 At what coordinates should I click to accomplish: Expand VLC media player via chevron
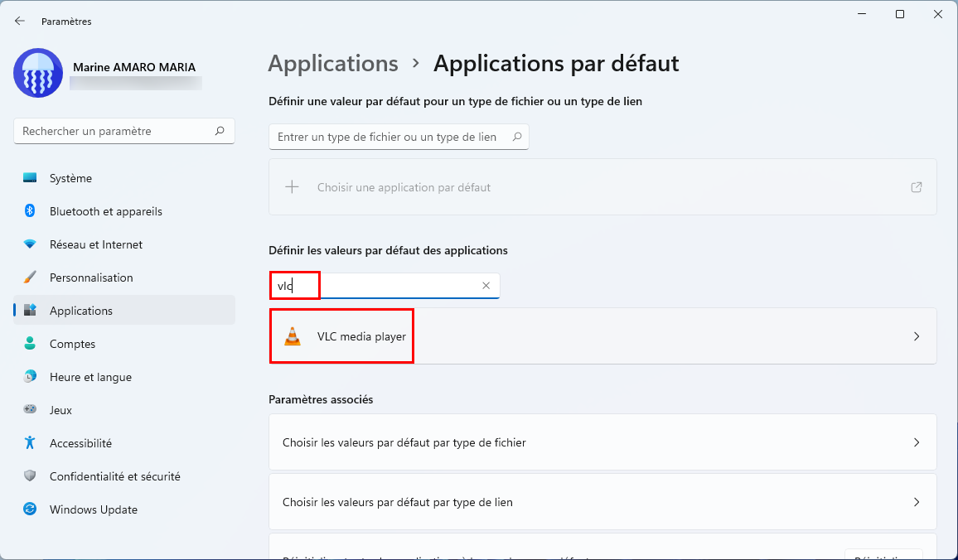click(917, 336)
